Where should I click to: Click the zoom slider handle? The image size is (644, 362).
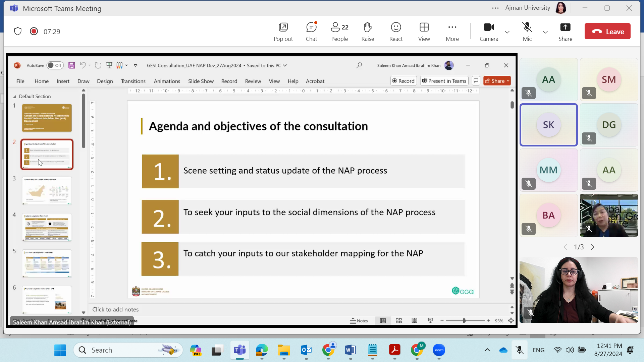click(464, 321)
